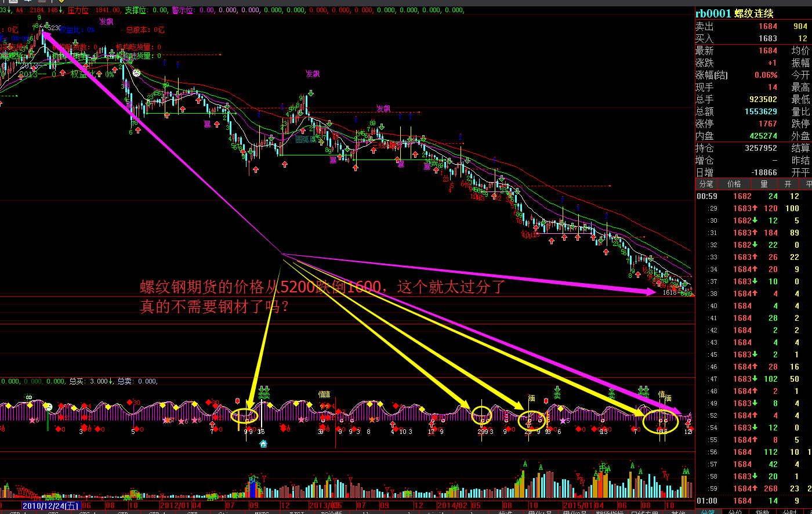Click the 总卖: 0.000 indicator readout
This screenshot has width=812, height=514.
tap(138, 381)
